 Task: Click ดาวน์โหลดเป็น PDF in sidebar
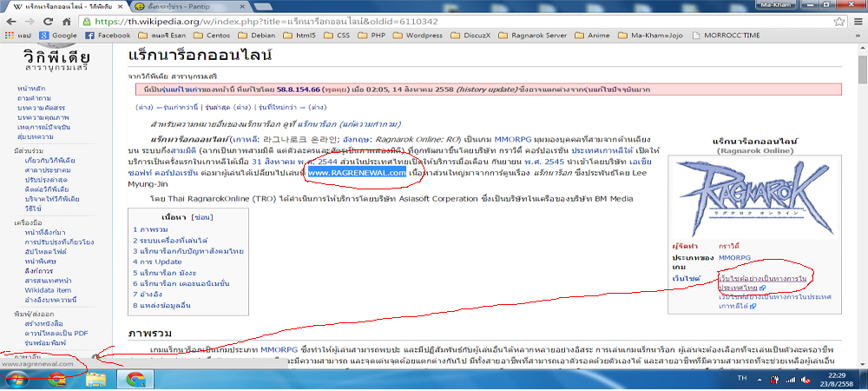[56, 332]
